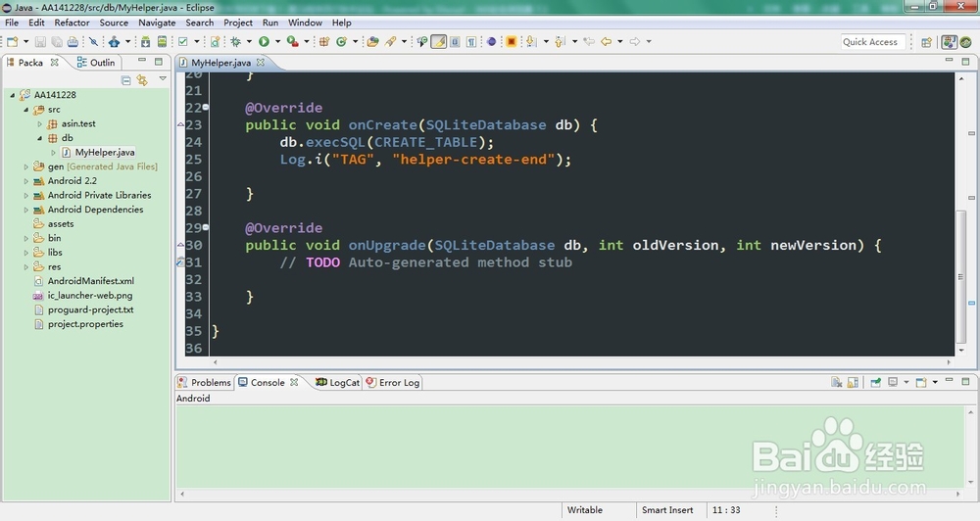Expand the res folder
Image resolution: width=980 pixels, height=521 pixels.
pos(26,266)
